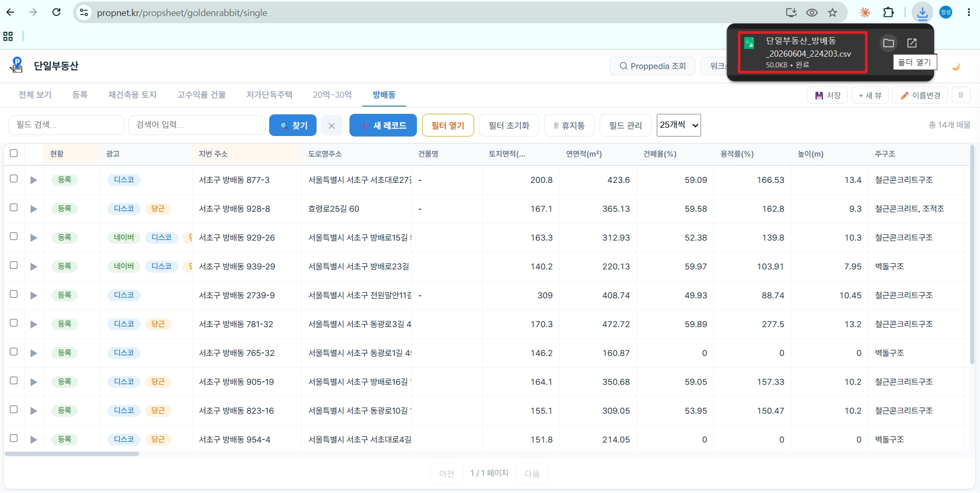The width and height of the screenshot is (980, 493).
Task: Check the row for 방배동 928-8
Action: coord(14,208)
